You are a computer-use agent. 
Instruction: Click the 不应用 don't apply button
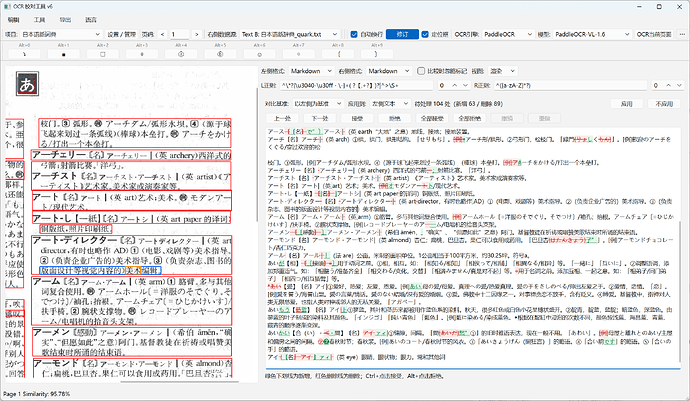coord(664,104)
